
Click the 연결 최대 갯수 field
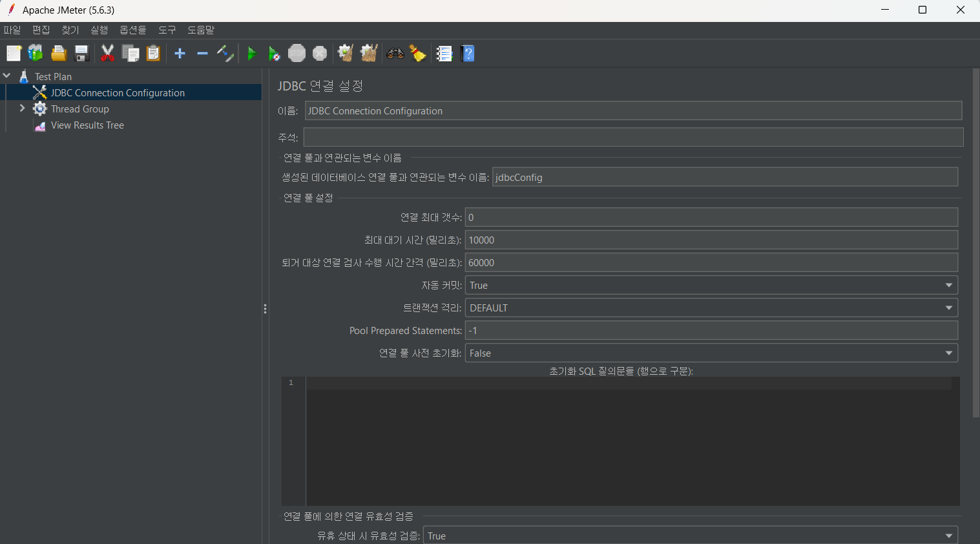click(711, 217)
